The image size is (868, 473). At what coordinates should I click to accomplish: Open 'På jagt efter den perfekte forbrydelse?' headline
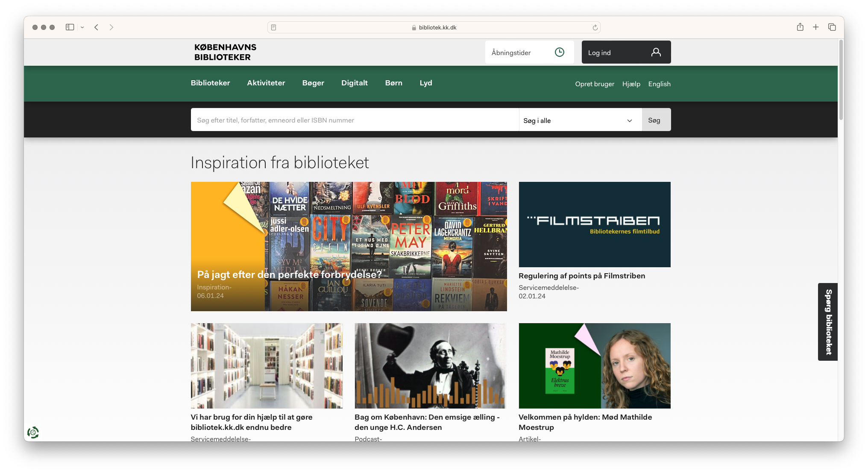point(289,274)
